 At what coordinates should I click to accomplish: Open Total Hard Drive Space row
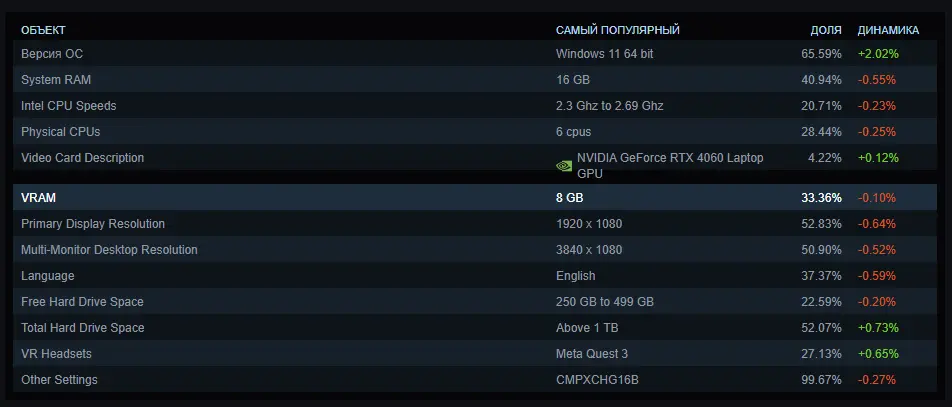pos(82,328)
